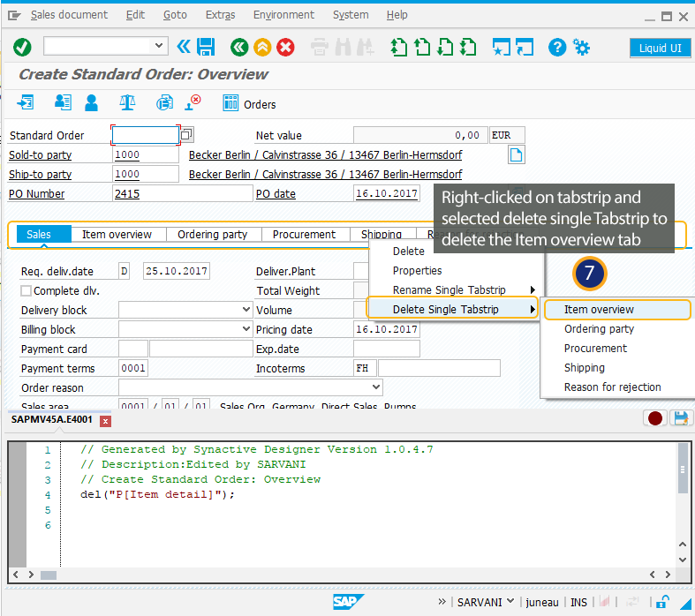Select Ordering party in submenu
Image resolution: width=695 pixels, height=616 pixels.
click(x=600, y=329)
